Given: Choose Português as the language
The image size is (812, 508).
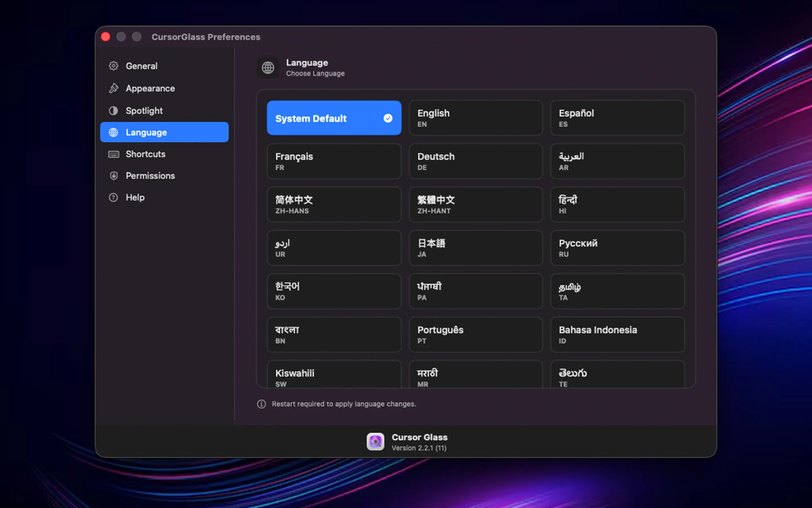Looking at the screenshot, I should point(476,335).
